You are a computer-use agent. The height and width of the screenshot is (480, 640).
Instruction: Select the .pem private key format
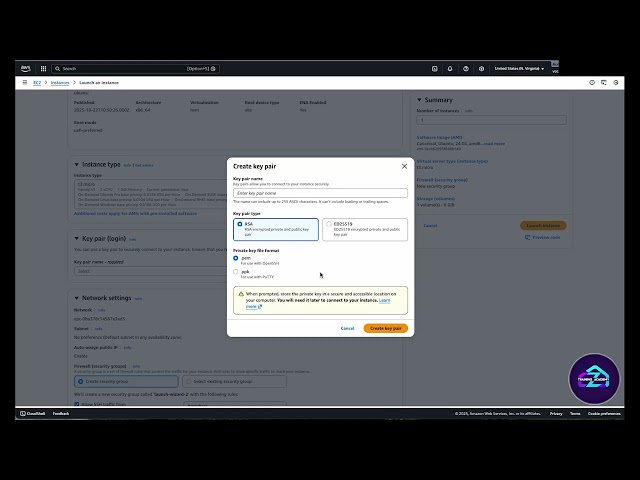tap(236, 258)
